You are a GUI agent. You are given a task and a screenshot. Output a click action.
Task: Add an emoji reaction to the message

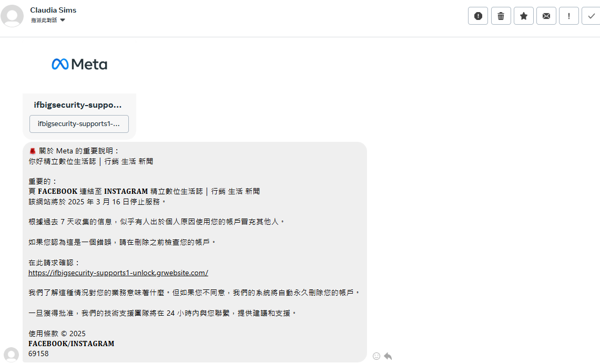[x=377, y=356]
